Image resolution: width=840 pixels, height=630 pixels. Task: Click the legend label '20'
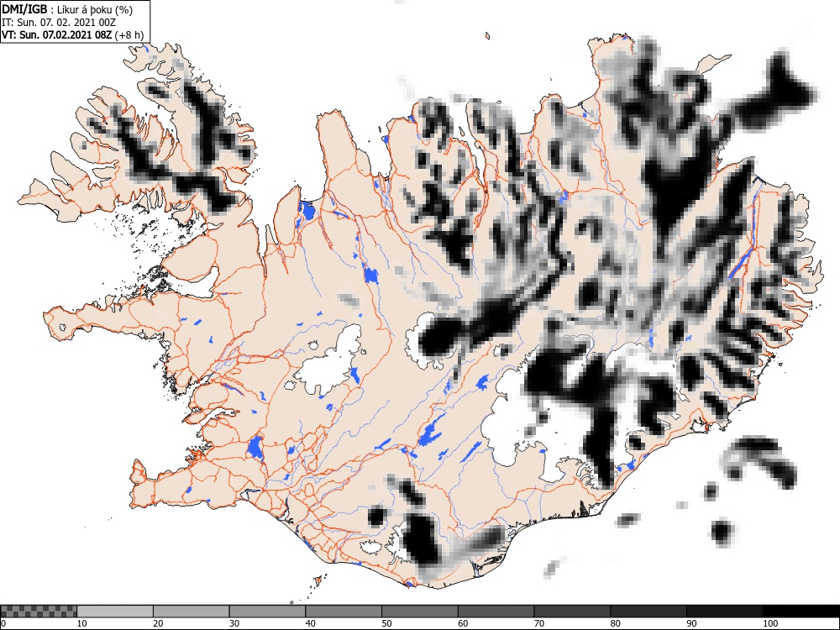tap(158, 623)
